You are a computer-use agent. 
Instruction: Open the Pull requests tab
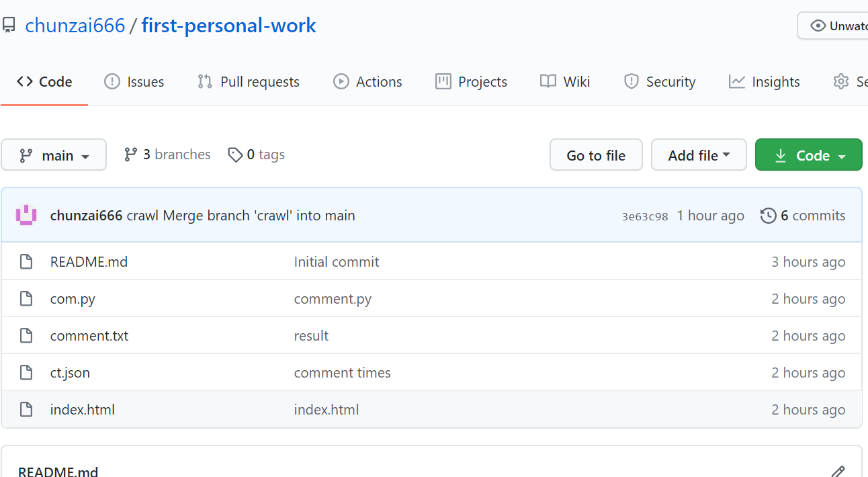click(249, 82)
